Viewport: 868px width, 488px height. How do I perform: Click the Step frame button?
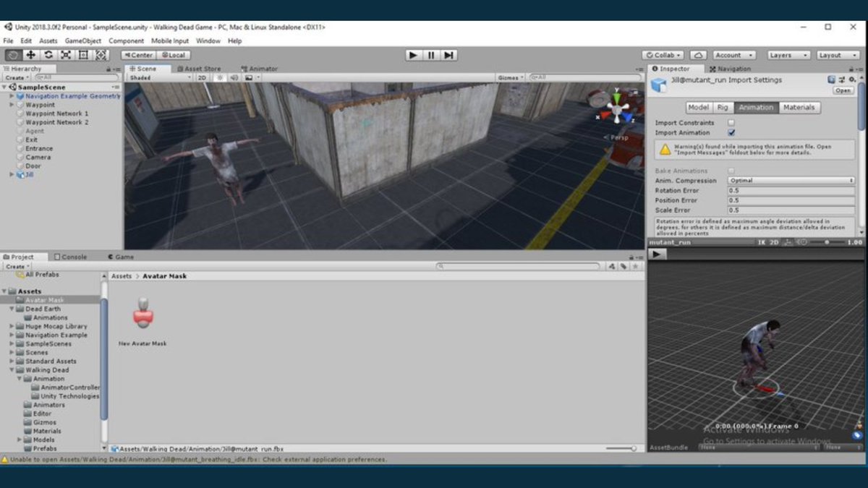[449, 55]
